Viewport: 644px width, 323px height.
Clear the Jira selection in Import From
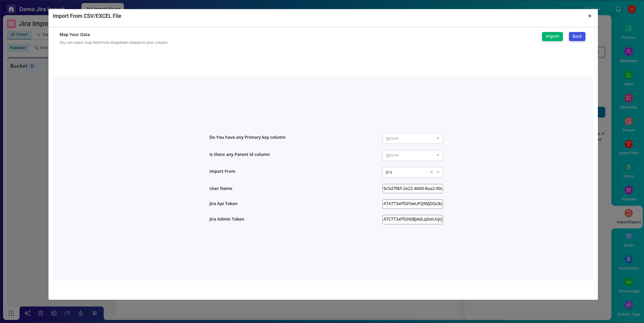pos(431,172)
